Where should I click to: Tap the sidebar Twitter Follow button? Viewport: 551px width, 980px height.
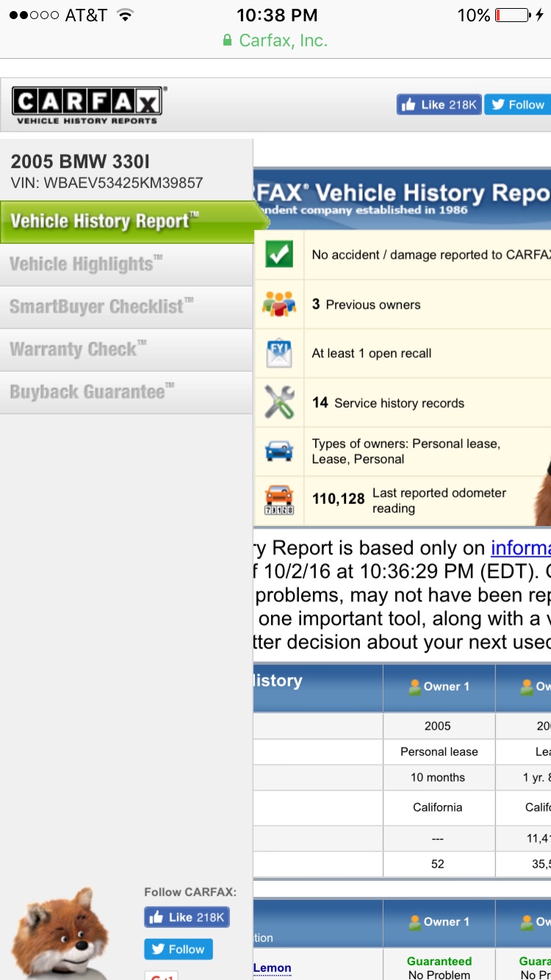pyautogui.click(x=179, y=949)
